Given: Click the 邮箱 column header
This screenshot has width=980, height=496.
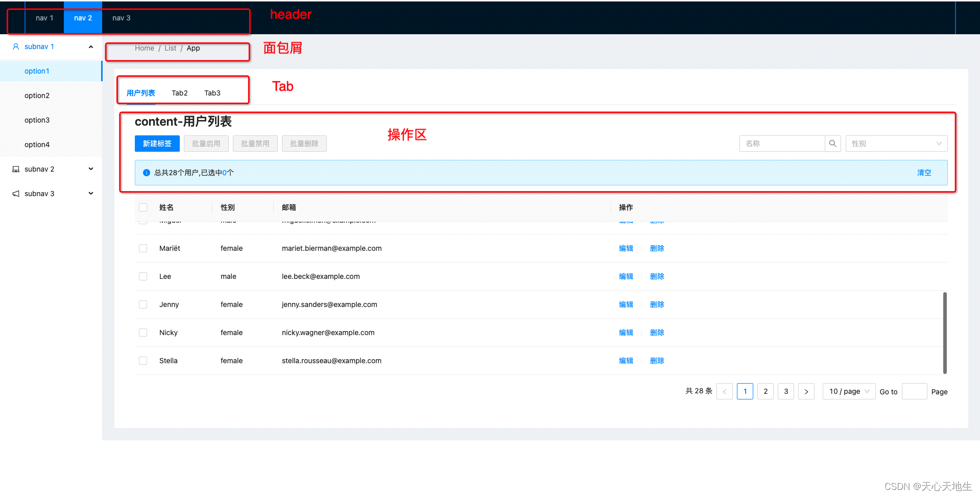Looking at the screenshot, I should [289, 207].
